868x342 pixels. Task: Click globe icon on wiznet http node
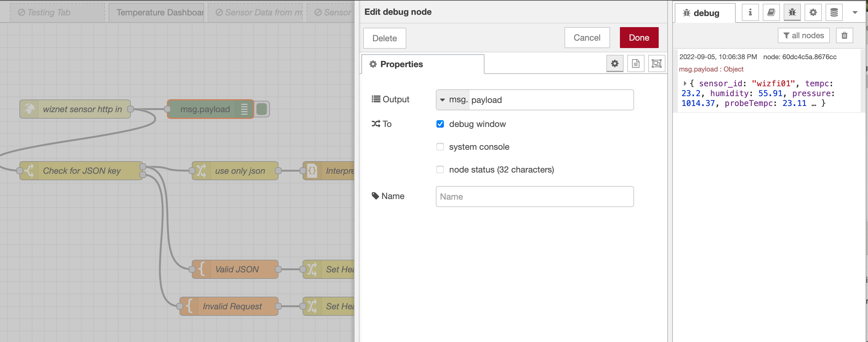click(29, 109)
